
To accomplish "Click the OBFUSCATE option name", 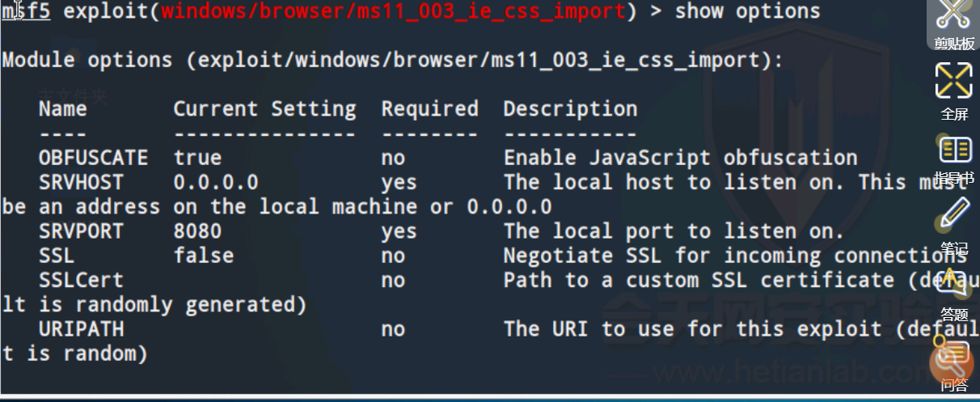I will coord(94,158).
